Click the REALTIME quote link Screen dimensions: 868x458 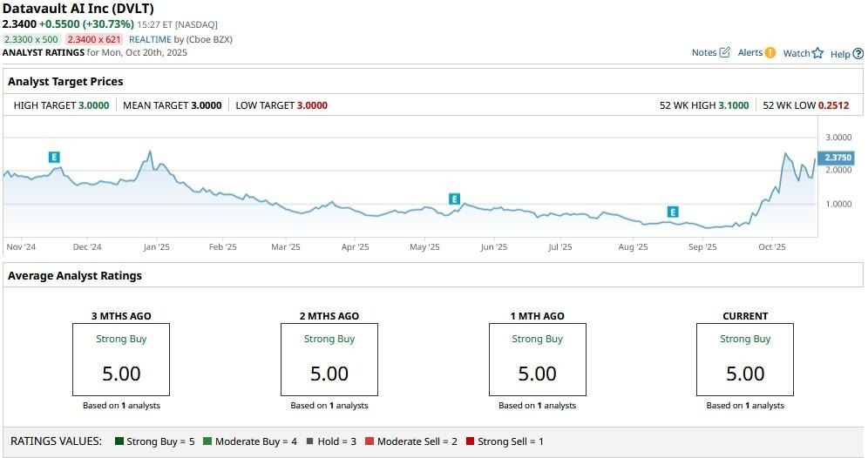[150, 39]
